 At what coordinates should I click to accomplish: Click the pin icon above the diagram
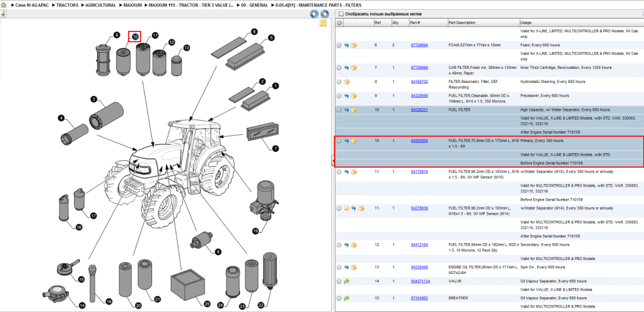point(3,14)
